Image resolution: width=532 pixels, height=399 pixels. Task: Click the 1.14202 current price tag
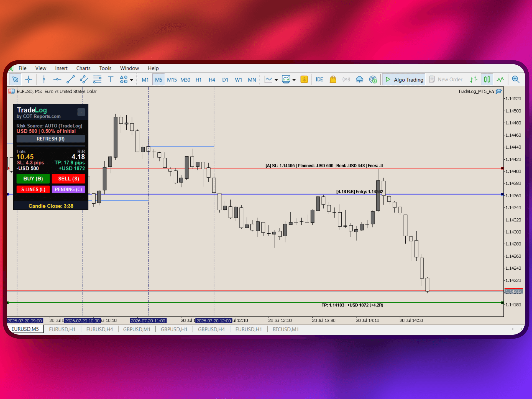point(514,291)
